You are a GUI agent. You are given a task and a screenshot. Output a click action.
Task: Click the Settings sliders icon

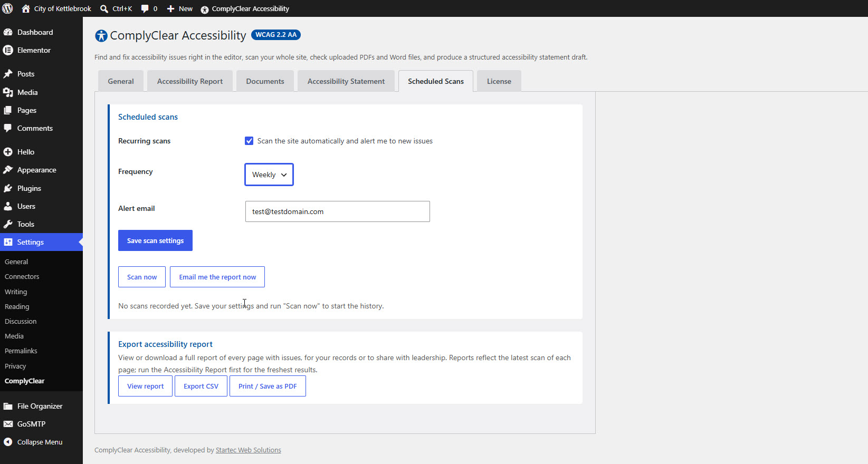(8, 242)
